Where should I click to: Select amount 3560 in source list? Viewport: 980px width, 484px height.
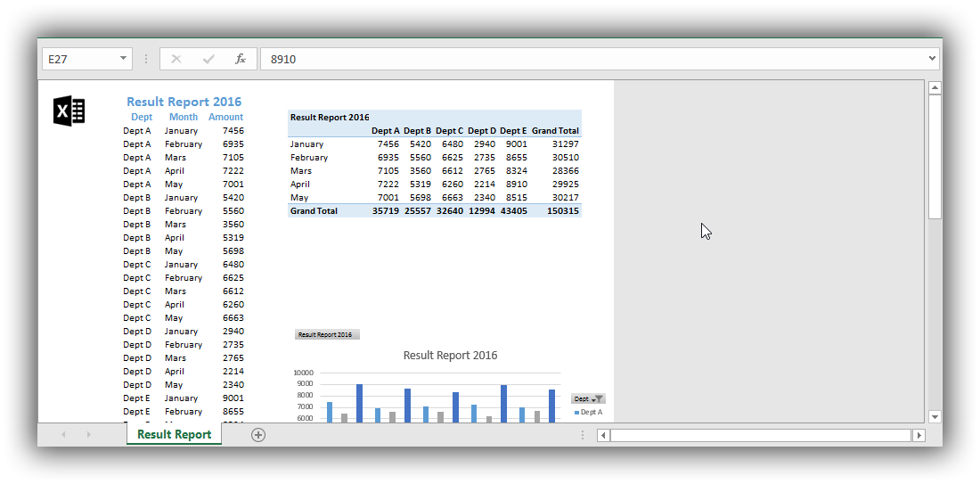[x=233, y=224]
